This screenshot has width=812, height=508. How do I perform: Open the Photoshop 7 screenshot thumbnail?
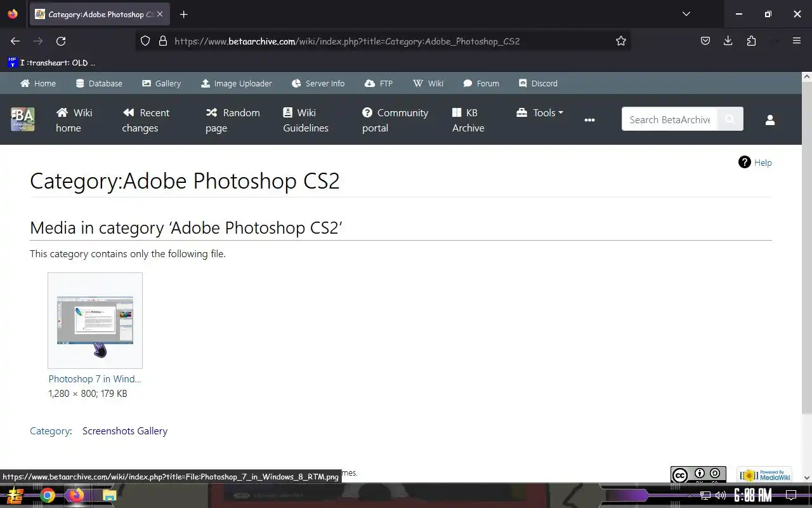pos(95,321)
